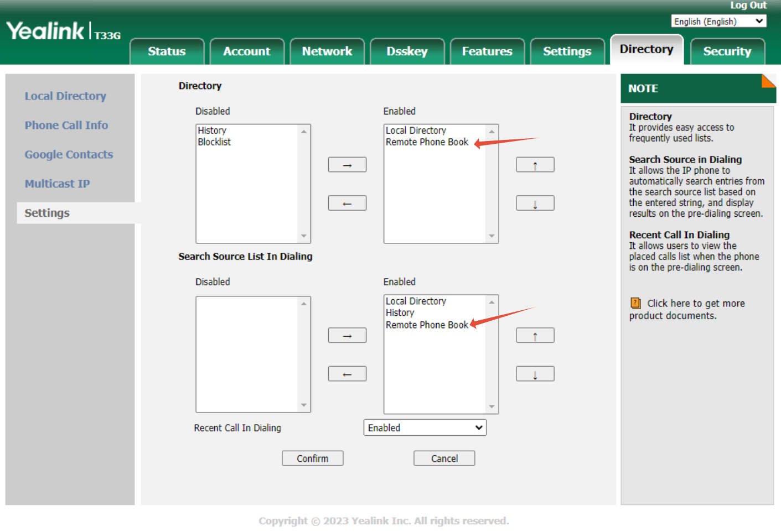Open the Features tab

coord(487,51)
